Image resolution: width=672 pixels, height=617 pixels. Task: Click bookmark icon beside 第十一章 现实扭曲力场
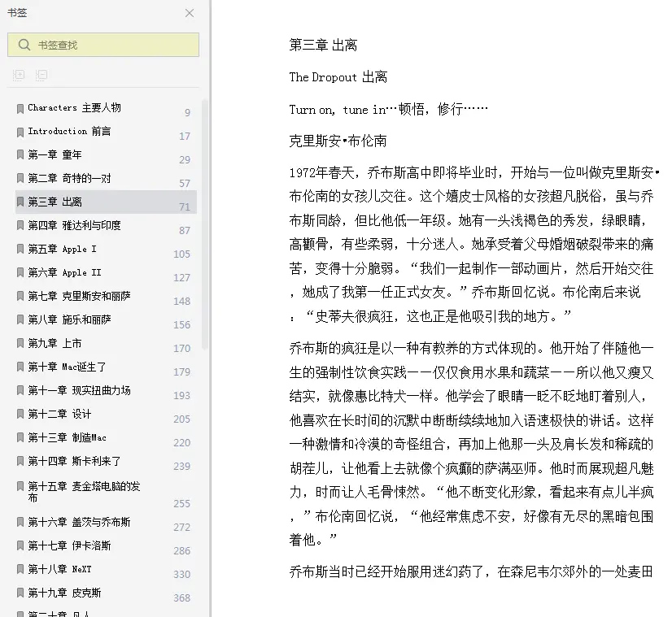[x=20, y=390]
